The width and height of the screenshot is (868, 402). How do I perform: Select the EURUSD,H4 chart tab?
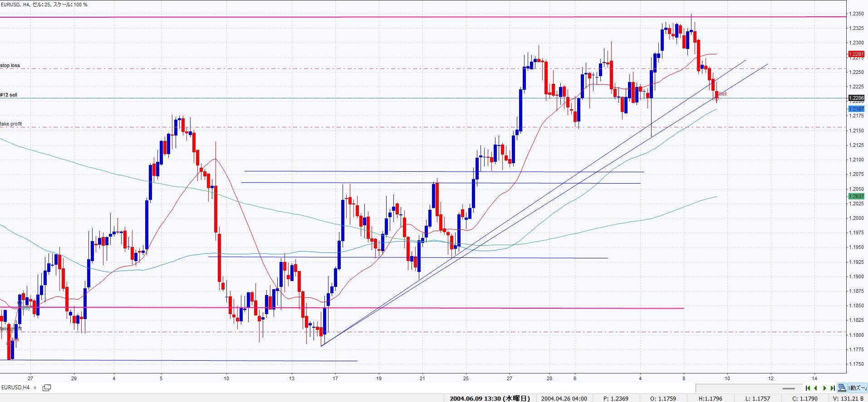(16, 387)
